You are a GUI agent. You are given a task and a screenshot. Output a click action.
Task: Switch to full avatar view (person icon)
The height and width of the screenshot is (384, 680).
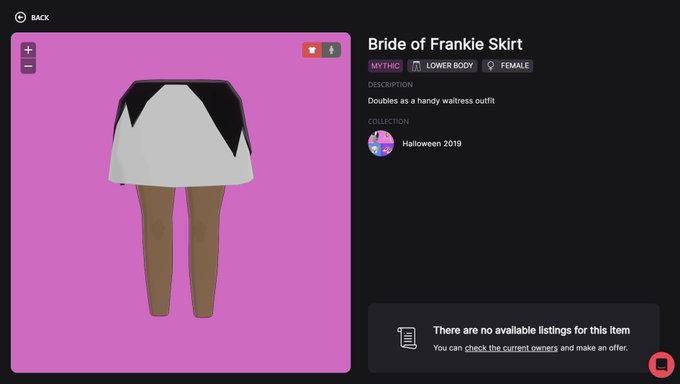click(331, 50)
